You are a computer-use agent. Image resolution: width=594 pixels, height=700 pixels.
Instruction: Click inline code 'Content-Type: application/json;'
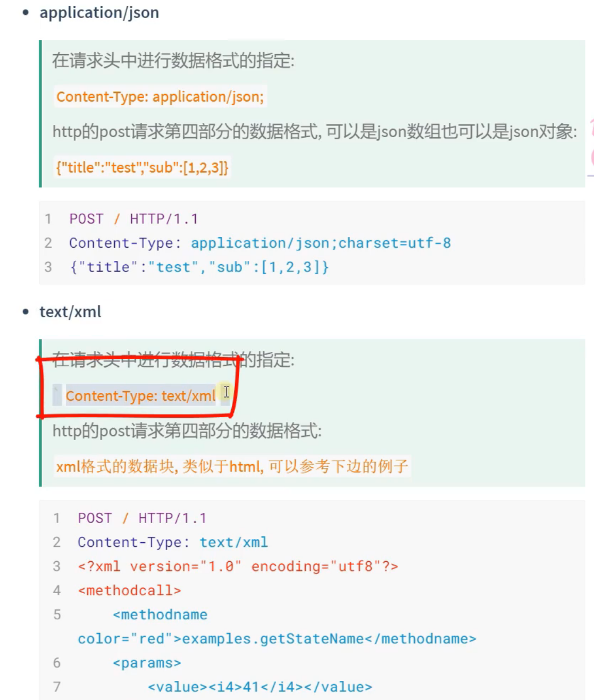click(x=160, y=97)
